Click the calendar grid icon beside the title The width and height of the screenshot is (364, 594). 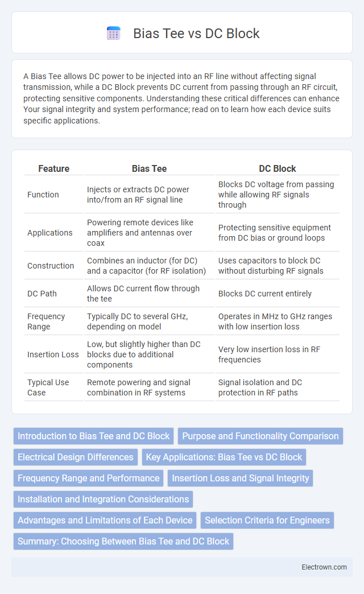113,34
